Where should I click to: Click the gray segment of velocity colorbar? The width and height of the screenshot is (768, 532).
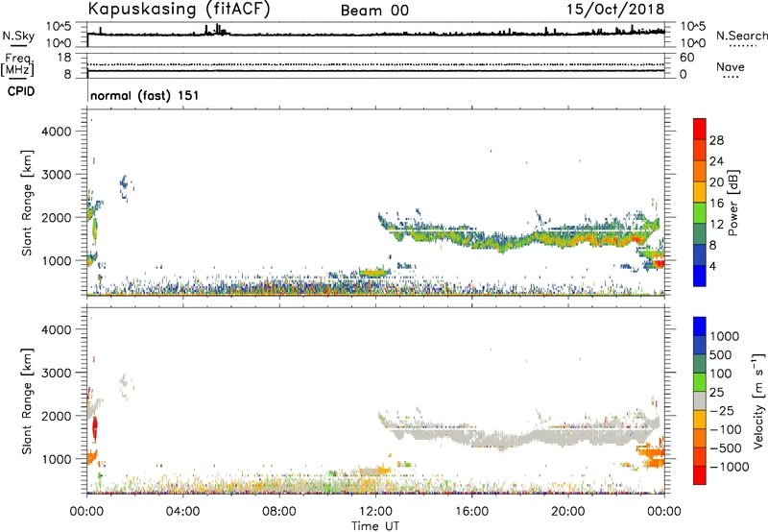[x=700, y=400]
